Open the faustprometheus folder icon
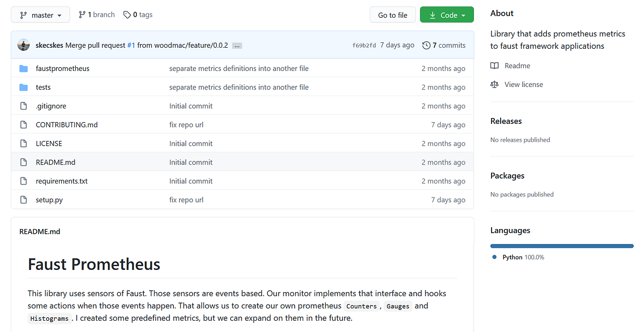The image size is (644, 332). pyautogui.click(x=24, y=68)
